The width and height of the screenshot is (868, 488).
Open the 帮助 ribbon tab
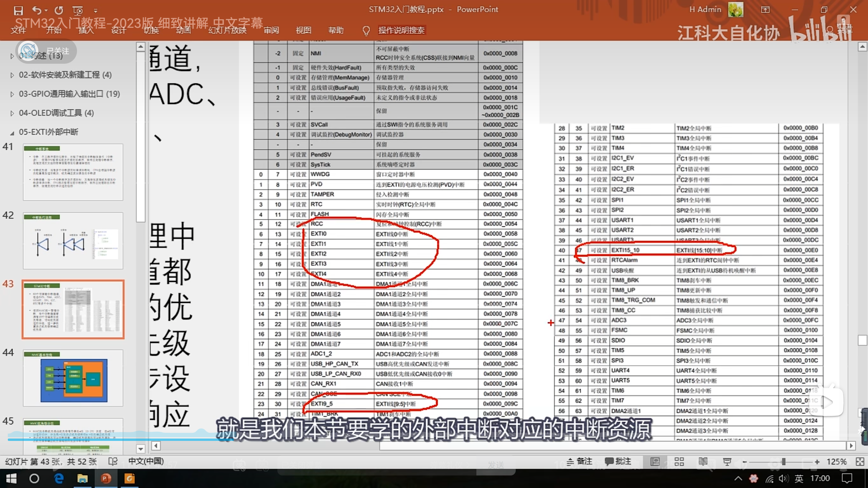coord(336,30)
